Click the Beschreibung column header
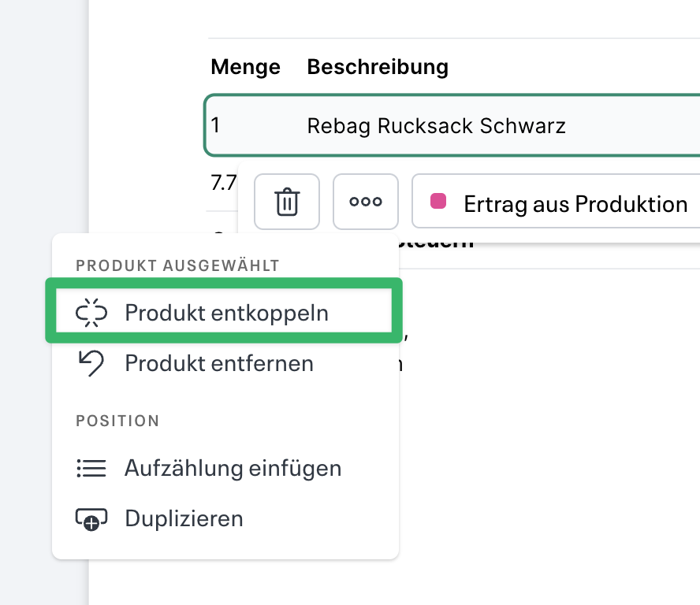This screenshot has width=700, height=605. (377, 67)
